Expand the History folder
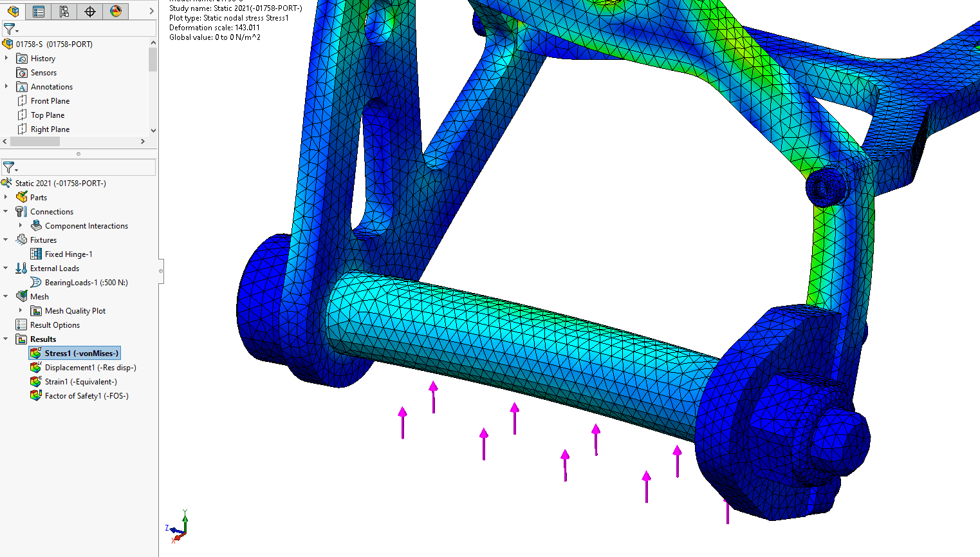980x557 pixels. click(6, 58)
